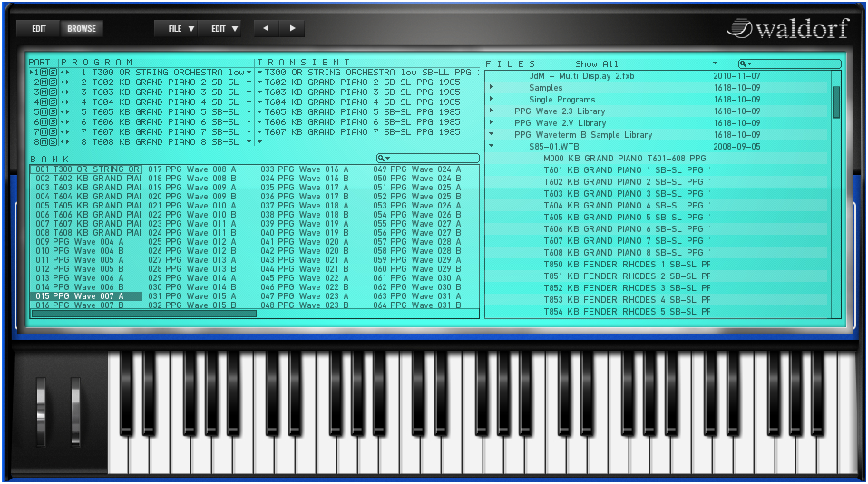Image resolution: width=868 pixels, height=484 pixels.
Task: Toggle solo on part 8
Action: (53, 142)
